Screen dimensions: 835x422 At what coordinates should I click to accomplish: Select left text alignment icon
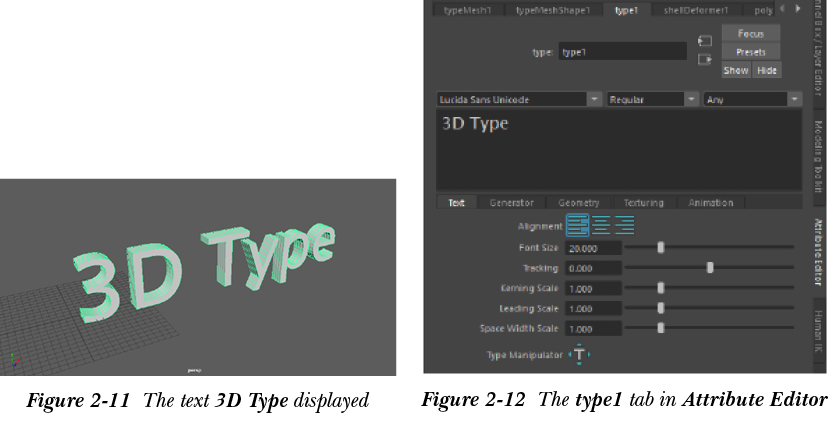[577, 226]
